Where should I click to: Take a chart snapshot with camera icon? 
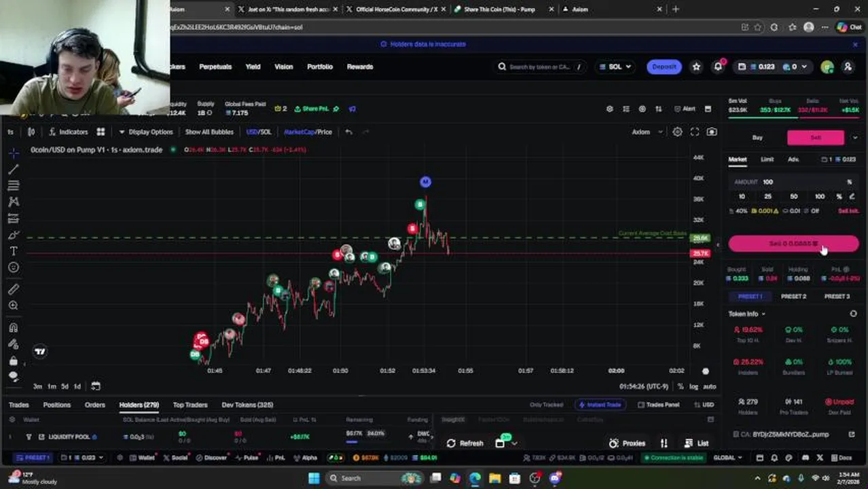(712, 132)
